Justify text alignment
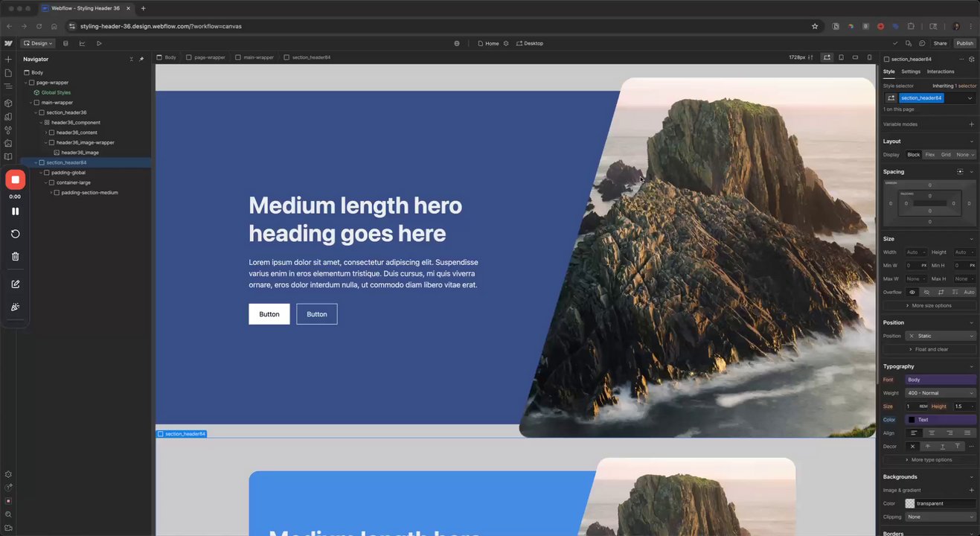The height and width of the screenshot is (536, 980). [967, 433]
